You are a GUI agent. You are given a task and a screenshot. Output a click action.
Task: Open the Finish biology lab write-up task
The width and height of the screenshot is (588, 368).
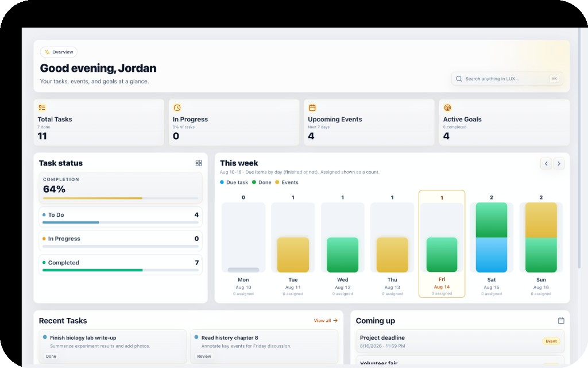[113, 347]
